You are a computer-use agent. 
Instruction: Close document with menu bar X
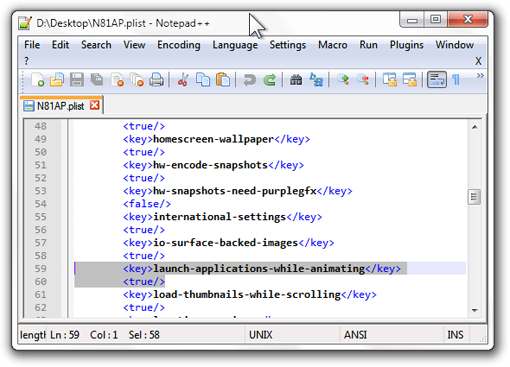coord(478,61)
